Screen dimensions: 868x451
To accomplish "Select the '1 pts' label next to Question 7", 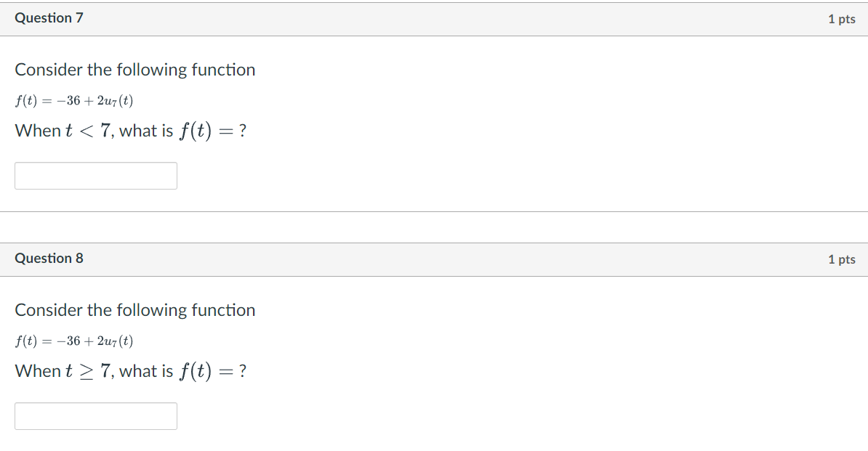I will coord(843,19).
